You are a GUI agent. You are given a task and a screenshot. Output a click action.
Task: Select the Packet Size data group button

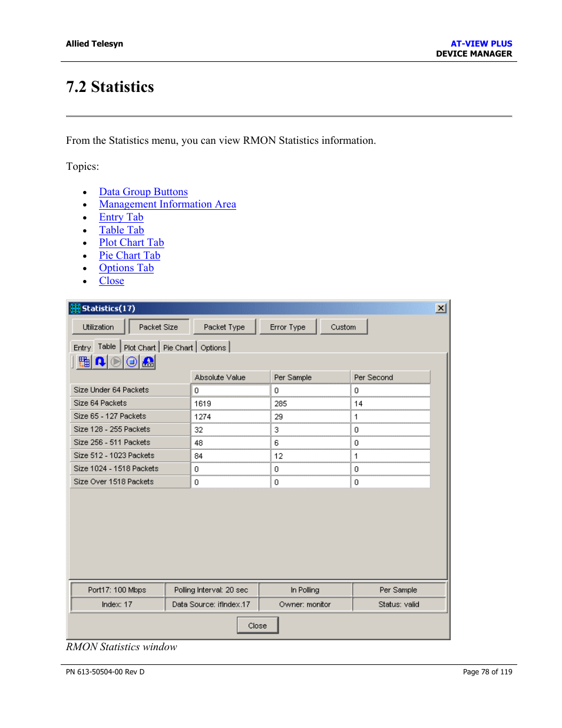pyautogui.click(x=158, y=327)
